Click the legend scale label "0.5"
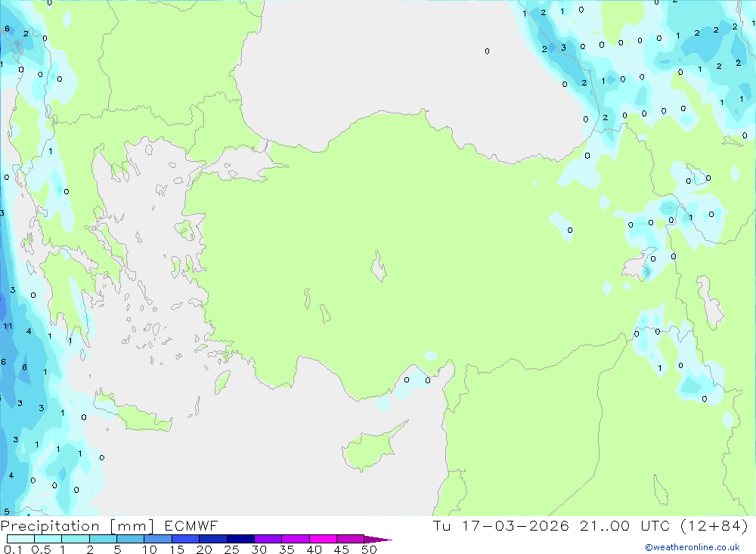This screenshot has width=756, height=554. [41, 549]
